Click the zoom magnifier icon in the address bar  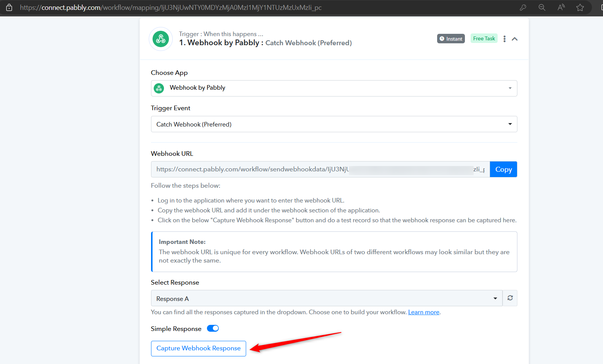(x=542, y=8)
